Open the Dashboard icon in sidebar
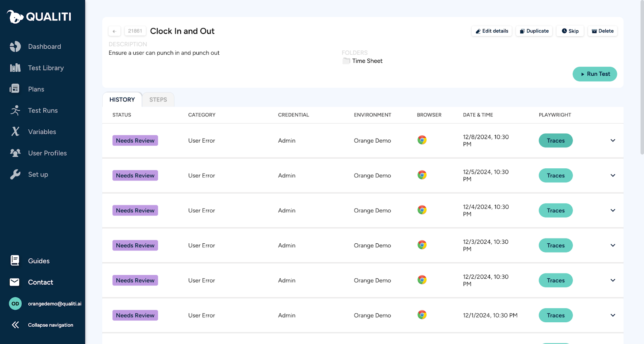 [x=15, y=47]
